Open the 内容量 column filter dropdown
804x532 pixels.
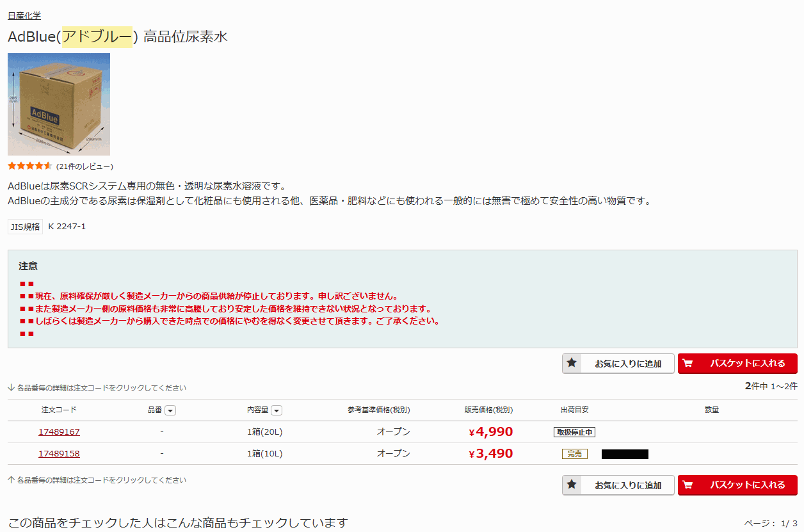click(277, 410)
